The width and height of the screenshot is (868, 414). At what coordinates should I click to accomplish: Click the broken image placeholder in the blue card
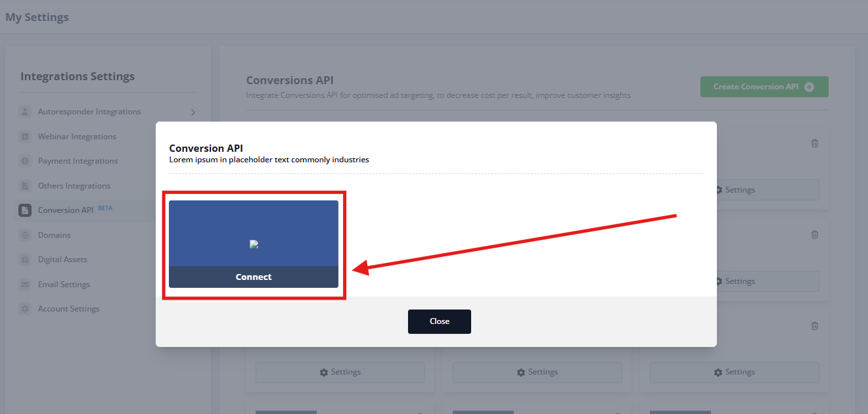[x=254, y=244]
